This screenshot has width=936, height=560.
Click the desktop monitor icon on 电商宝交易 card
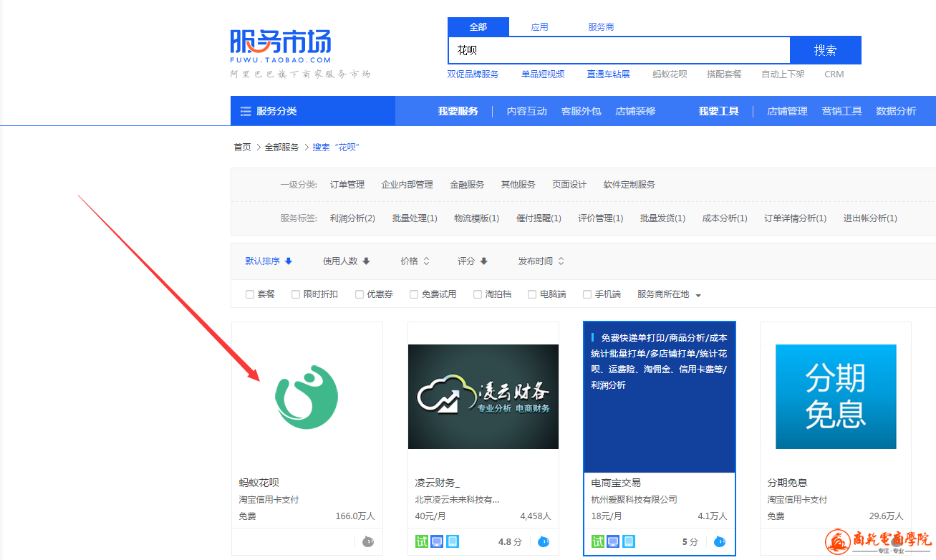613,541
